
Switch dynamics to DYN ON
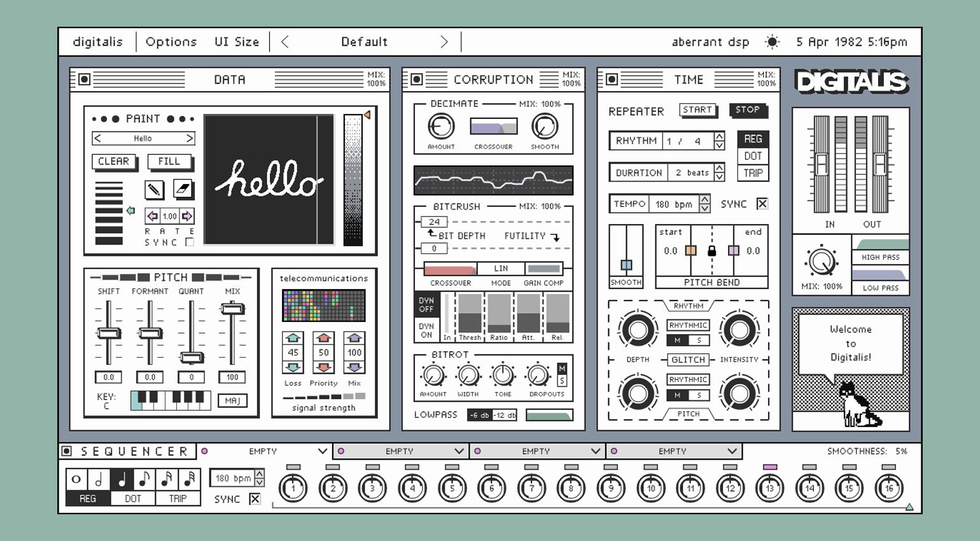pos(426,330)
